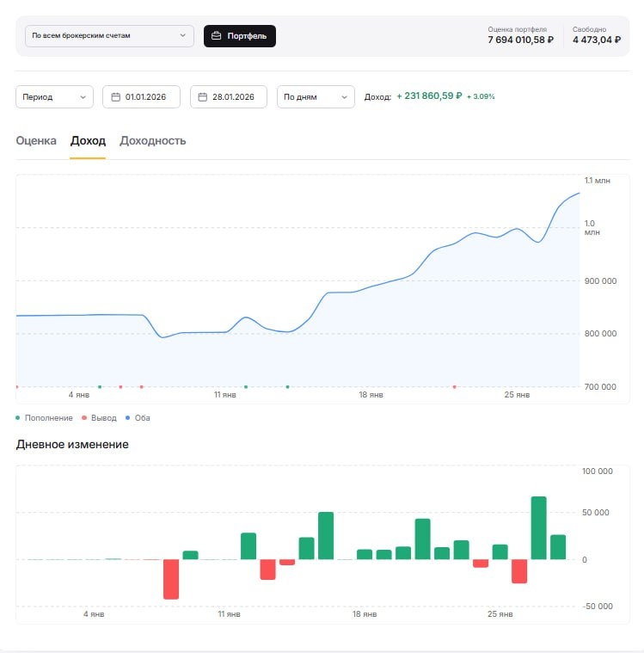This screenshot has width=644, height=653.
Task: Select the Доход tab
Action: tap(88, 141)
